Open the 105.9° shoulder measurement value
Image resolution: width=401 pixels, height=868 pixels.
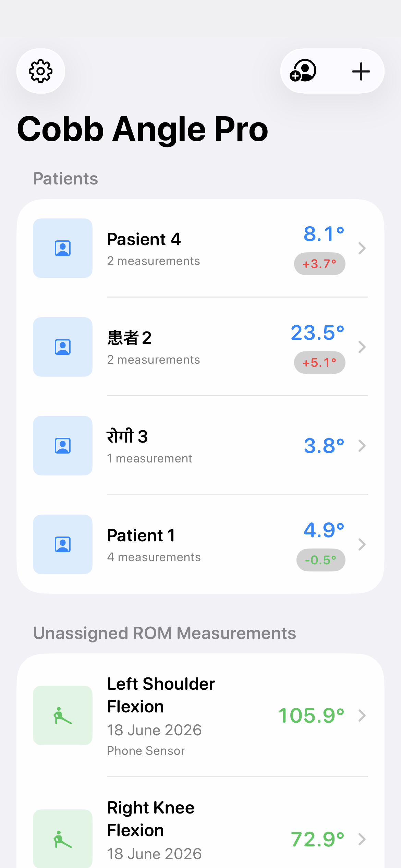click(311, 716)
